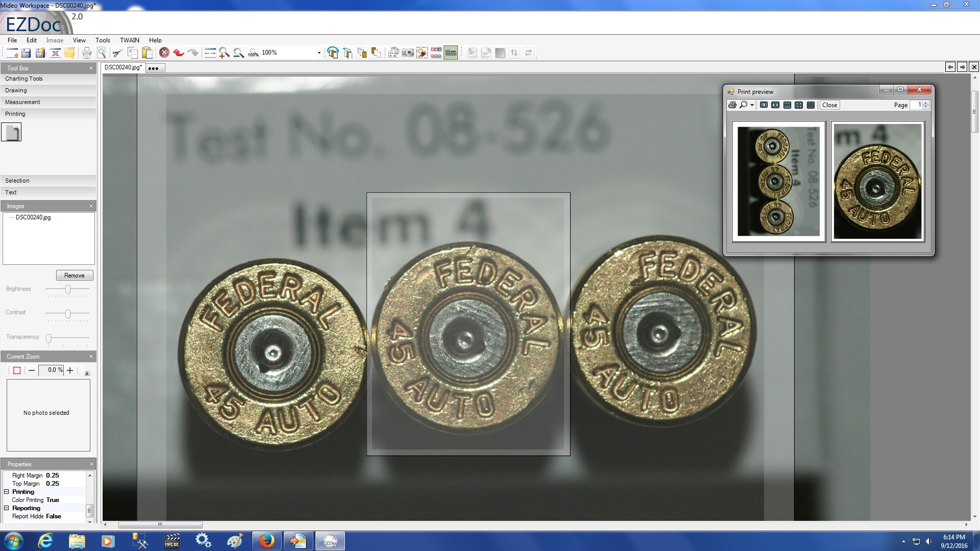The height and width of the screenshot is (551, 980).
Task: Click the Zoom In magnifier icon
Action: click(224, 53)
